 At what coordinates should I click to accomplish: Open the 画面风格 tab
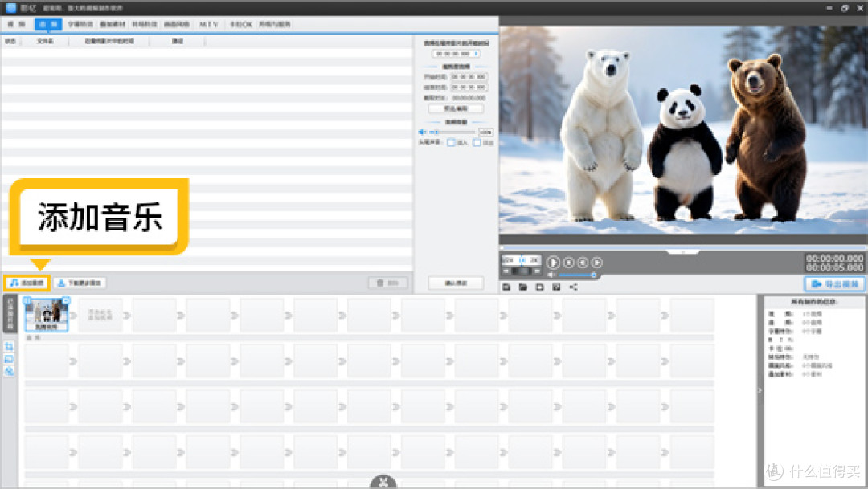[177, 24]
